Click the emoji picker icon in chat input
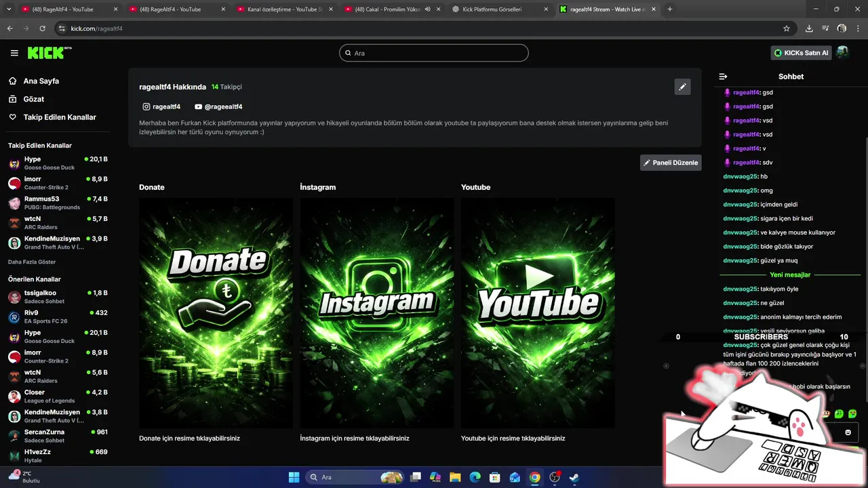The image size is (868, 488). tap(848, 432)
